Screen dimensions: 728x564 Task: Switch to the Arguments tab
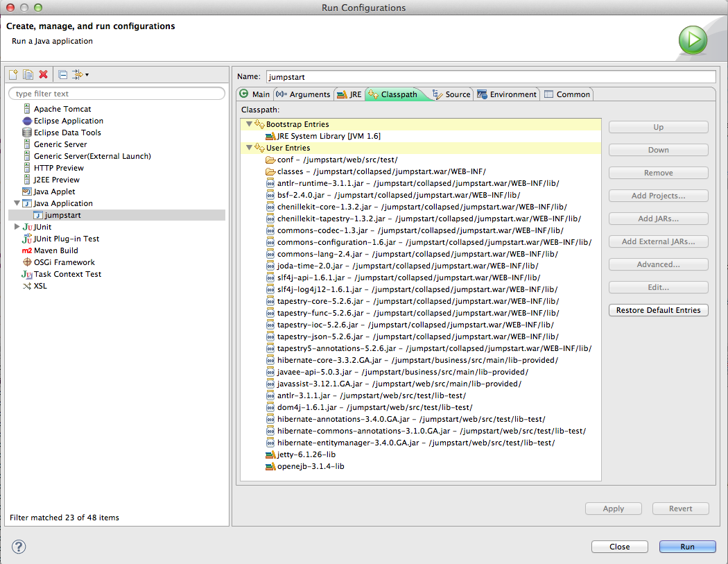pyautogui.click(x=304, y=94)
